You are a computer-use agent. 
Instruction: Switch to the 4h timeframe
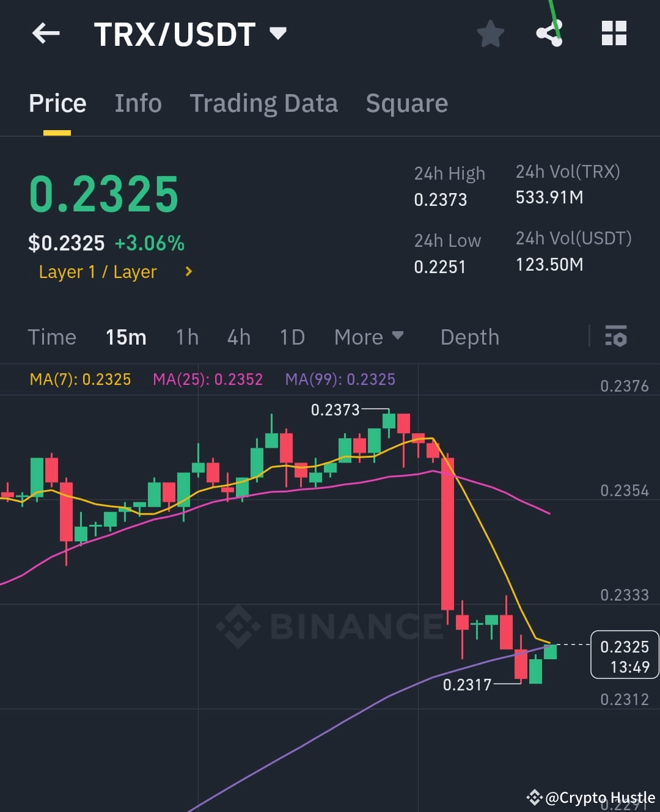pyautogui.click(x=239, y=337)
